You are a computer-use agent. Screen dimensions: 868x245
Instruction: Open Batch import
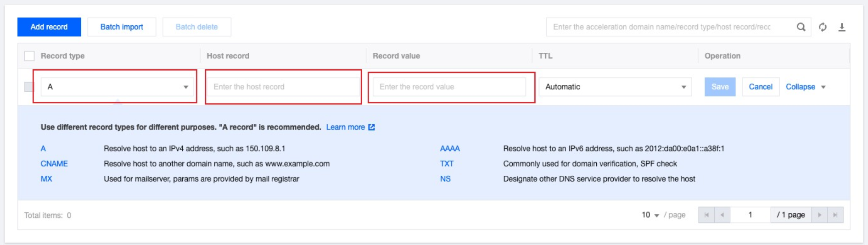click(122, 27)
